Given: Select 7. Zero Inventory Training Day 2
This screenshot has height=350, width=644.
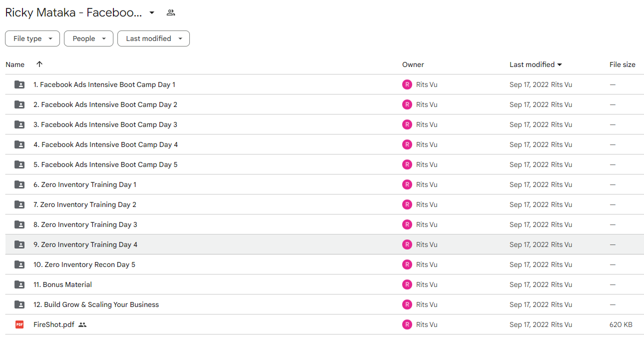Looking at the screenshot, I should pyautogui.click(x=85, y=204).
